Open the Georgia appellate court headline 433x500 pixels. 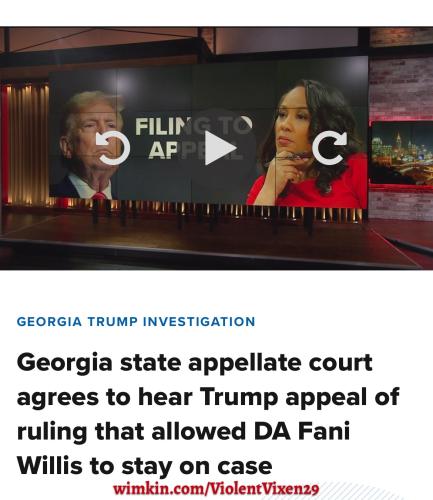pos(208,414)
